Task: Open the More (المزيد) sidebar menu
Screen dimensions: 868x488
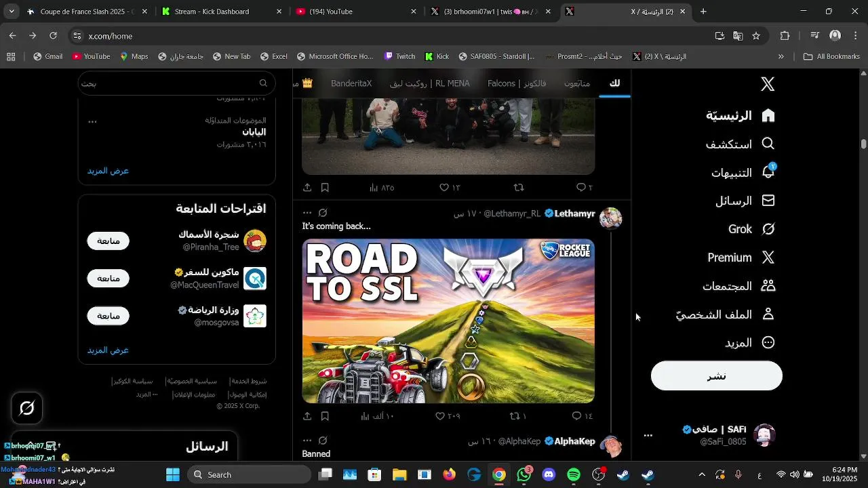Action: (750, 343)
